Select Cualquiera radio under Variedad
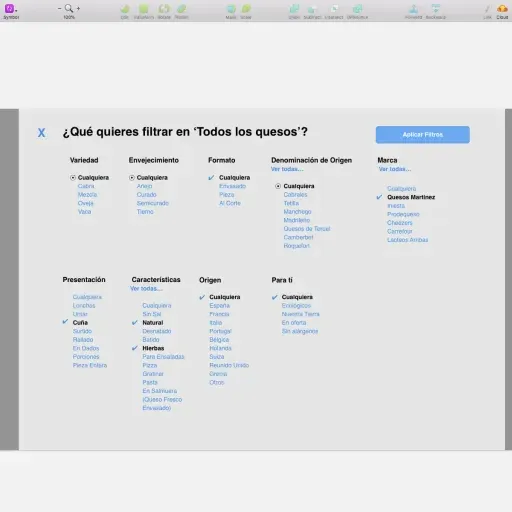The image size is (512, 512). click(x=73, y=178)
